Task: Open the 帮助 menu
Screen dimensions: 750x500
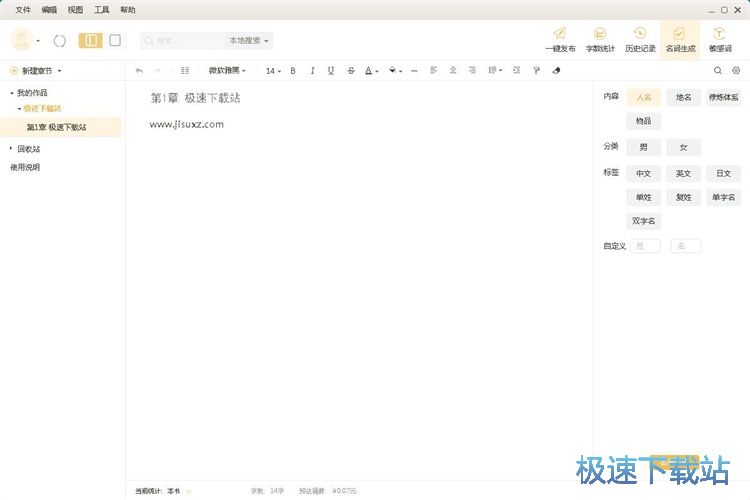Action: coord(128,10)
